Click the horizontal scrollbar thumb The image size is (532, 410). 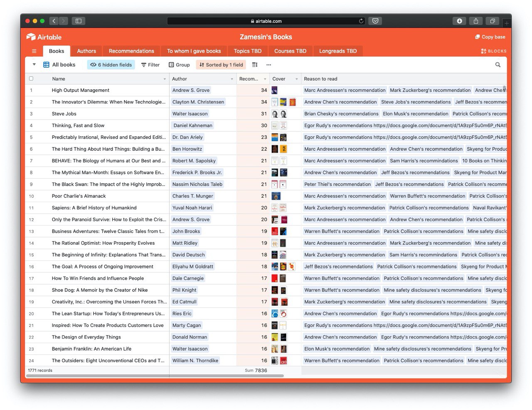[155, 376]
